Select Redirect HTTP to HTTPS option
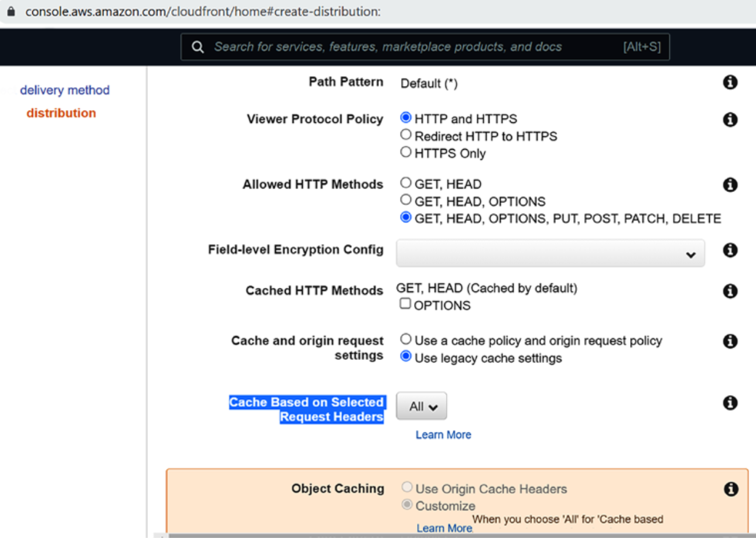This screenshot has width=756, height=542. (405, 135)
